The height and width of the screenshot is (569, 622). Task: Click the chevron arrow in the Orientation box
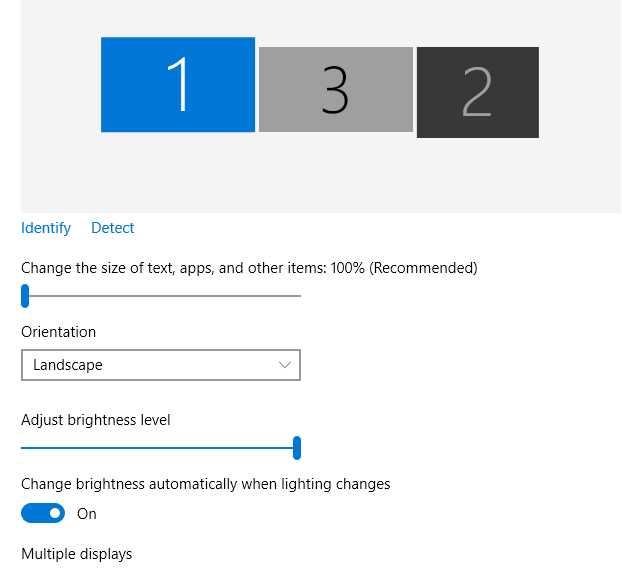tap(285, 365)
